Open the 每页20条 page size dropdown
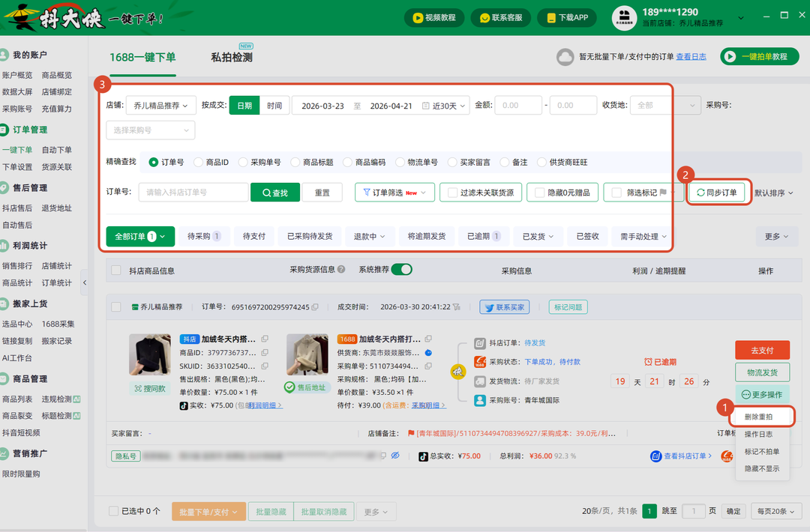This screenshot has width=810, height=532. (x=775, y=511)
